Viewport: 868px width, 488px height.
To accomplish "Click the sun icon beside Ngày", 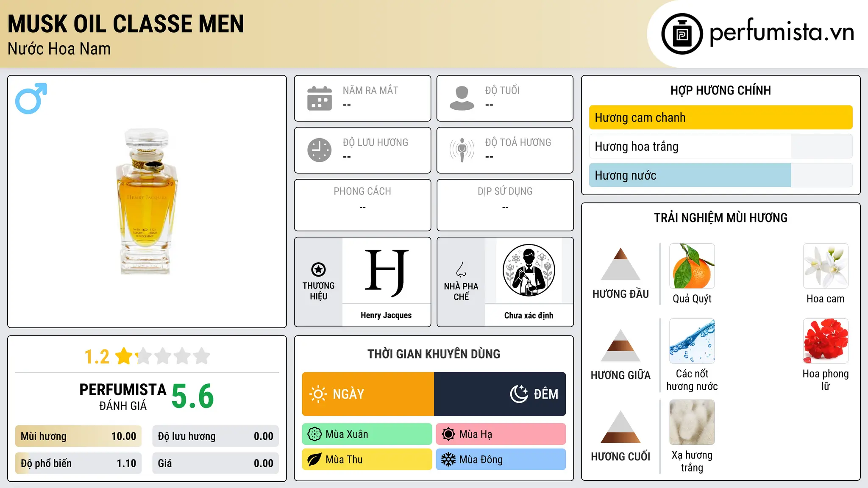I will click(318, 394).
